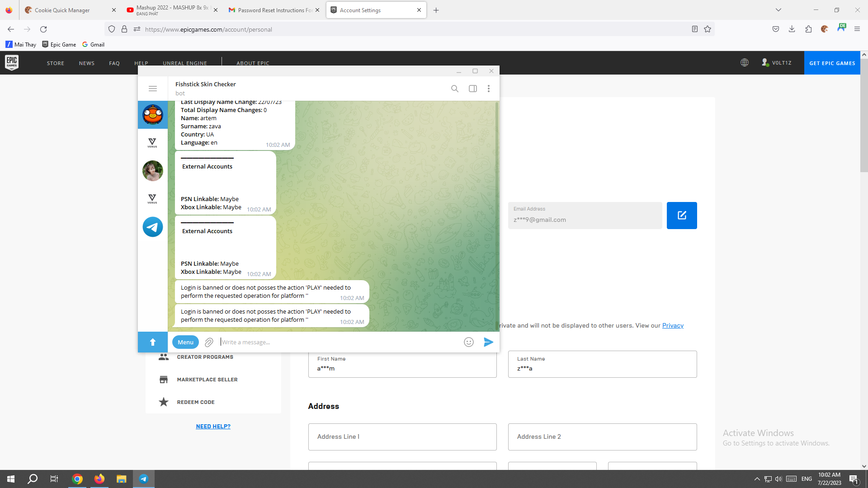Open chat three-dot options menu
This screenshot has width=868, height=488.
coord(489,89)
